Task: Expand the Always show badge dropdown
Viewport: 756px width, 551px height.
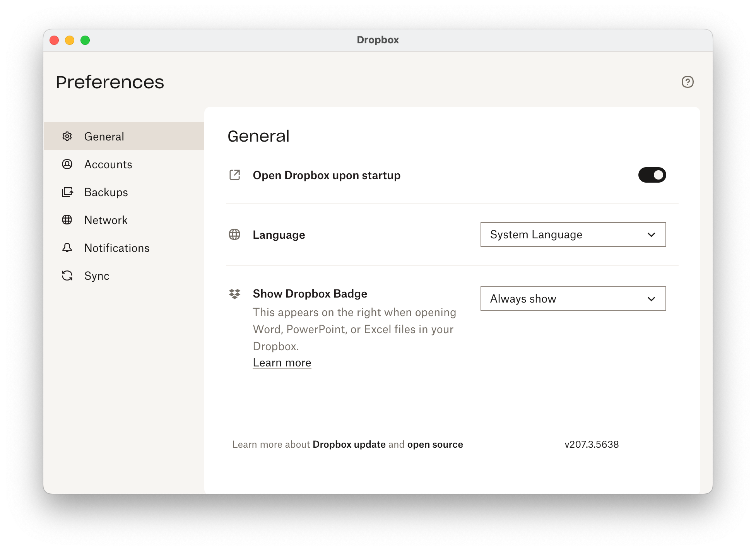Action: (x=573, y=299)
